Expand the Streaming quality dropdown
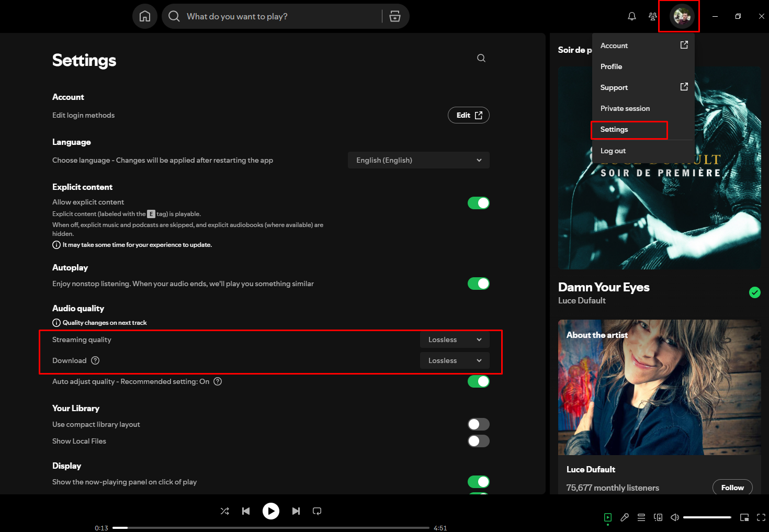The width and height of the screenshot is (769, 532). [455, 339]
